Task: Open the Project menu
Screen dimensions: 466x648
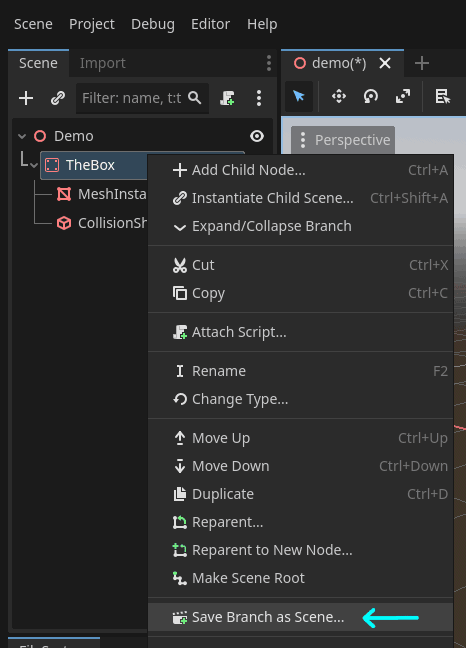Action: coord(92,24)
